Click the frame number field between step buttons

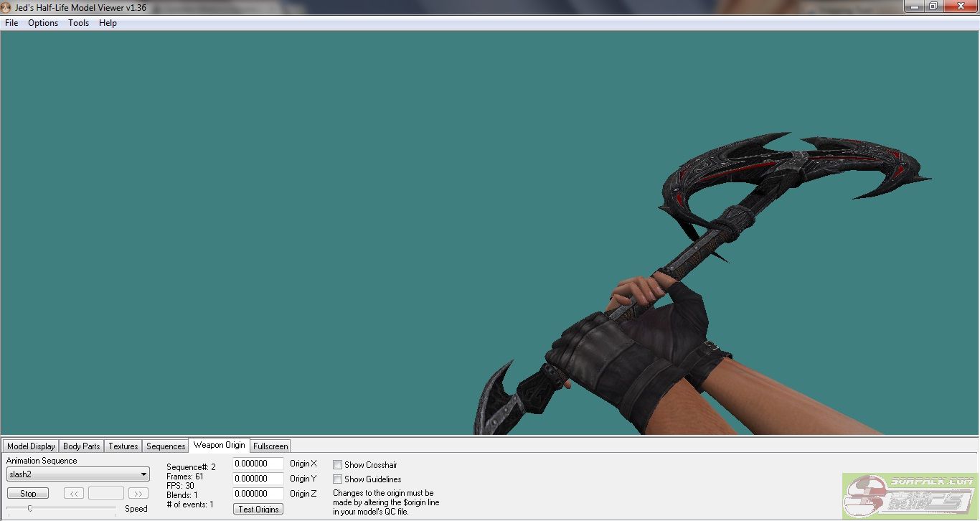[x=106, y=493]
